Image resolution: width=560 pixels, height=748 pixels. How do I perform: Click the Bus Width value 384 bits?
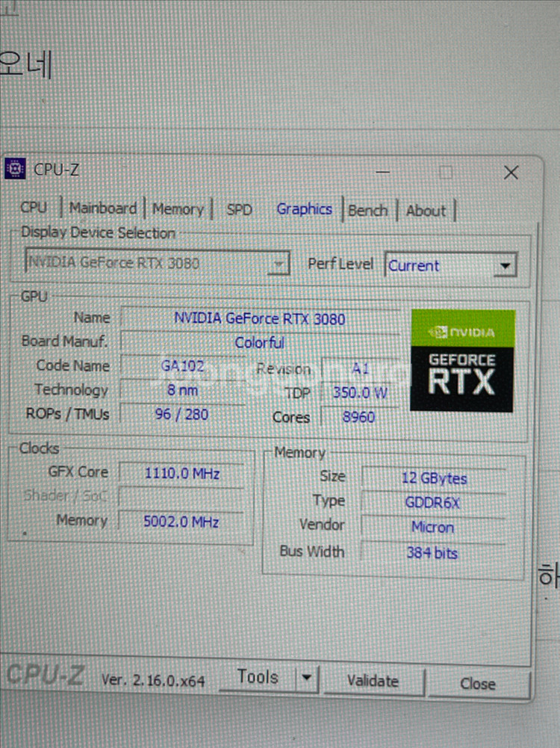(432, 553)
